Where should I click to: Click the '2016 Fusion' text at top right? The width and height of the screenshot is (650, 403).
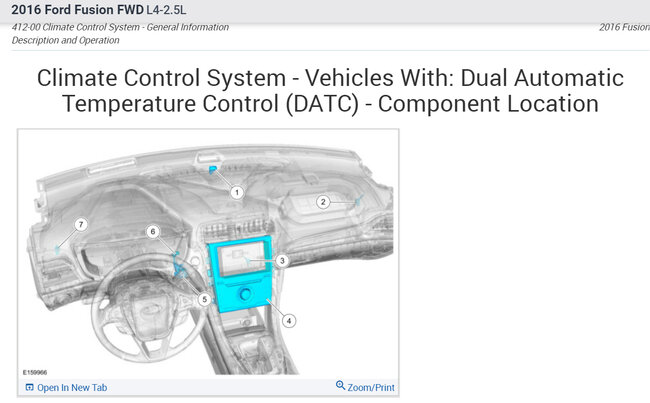(624, 27)
